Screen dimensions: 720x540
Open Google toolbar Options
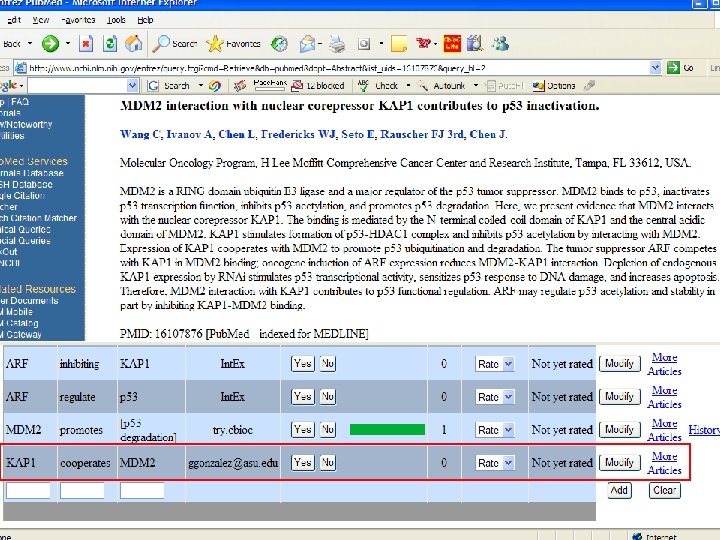[554, 85]
